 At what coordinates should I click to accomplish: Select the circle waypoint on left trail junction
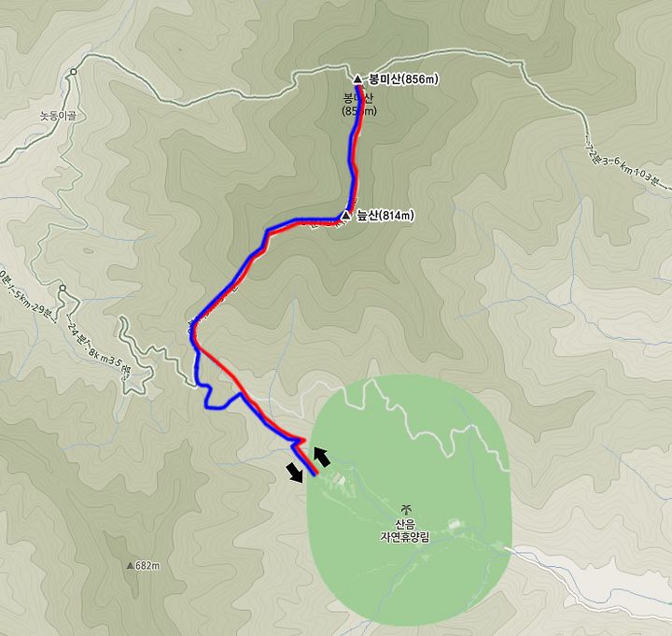pos(63,288)
